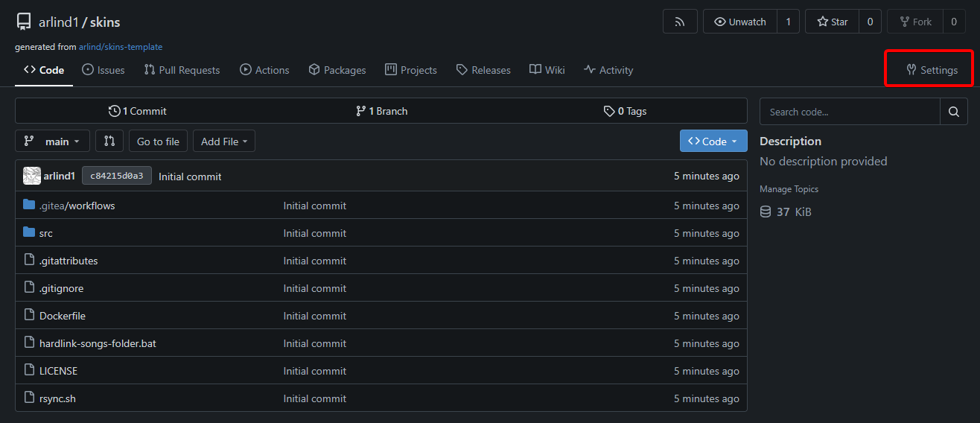This screenshot has width=980, height=423.
Task: Click the Search code input field
Action: pos(849,112)
